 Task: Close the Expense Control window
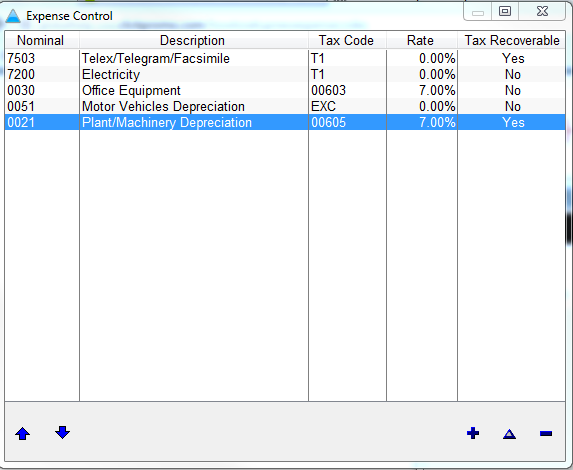[x=543, y=11]
